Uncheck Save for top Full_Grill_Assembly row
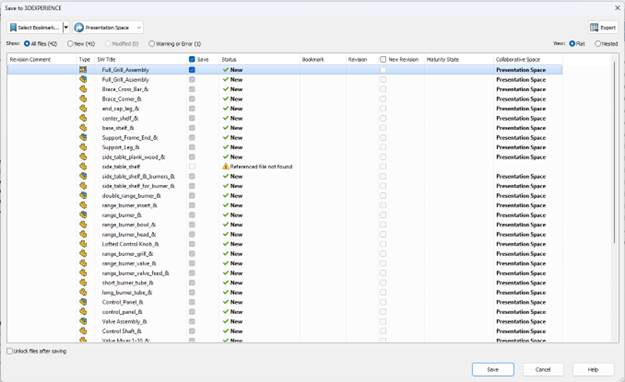 point(192,70)
